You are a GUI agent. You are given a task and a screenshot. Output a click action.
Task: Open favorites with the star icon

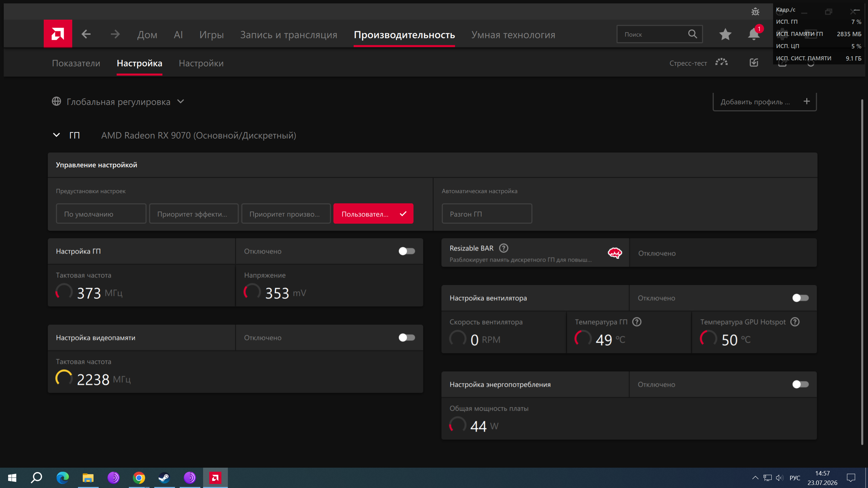(x=725, y=34)
